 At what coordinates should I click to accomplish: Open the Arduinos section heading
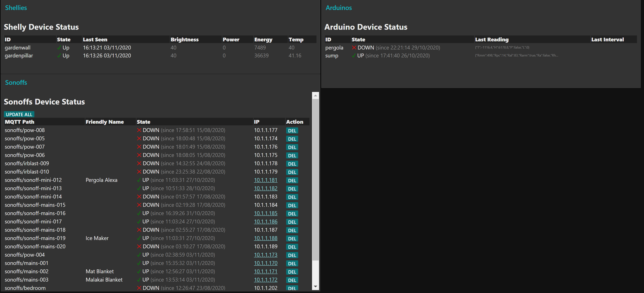[338, 8]
